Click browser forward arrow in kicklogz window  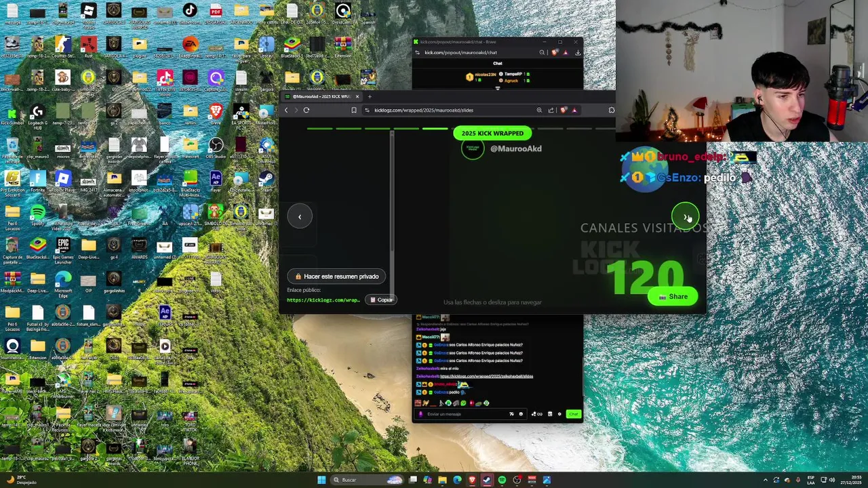coord(296,110)
